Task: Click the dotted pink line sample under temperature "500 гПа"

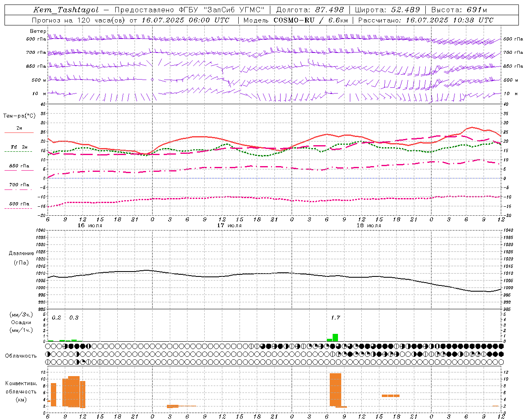Action: pos(18,209)
